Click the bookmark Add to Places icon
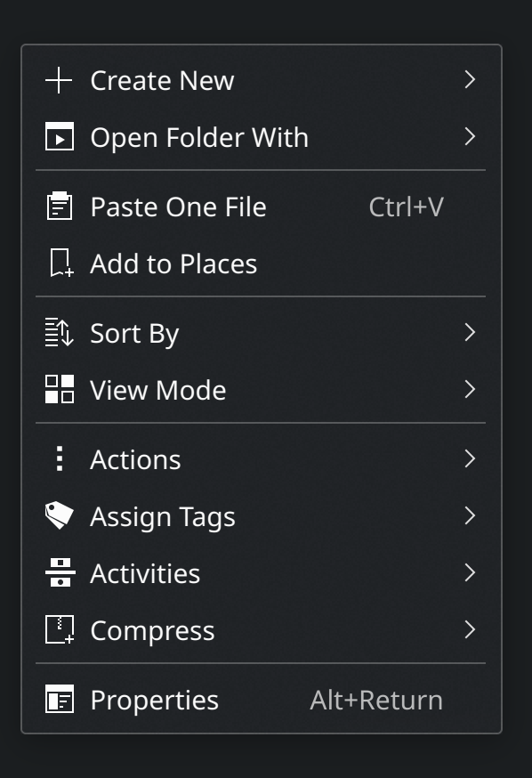Viewport: 532px width, 778px height. click(61, 263)
